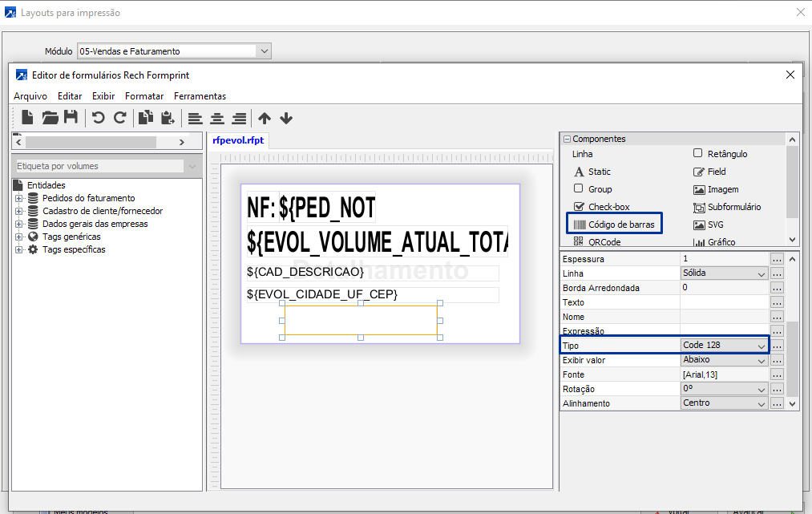The image size is (812, 514).
Task: Open the Formatar menu
Action: pyautogui.click(x=144, y=96)
